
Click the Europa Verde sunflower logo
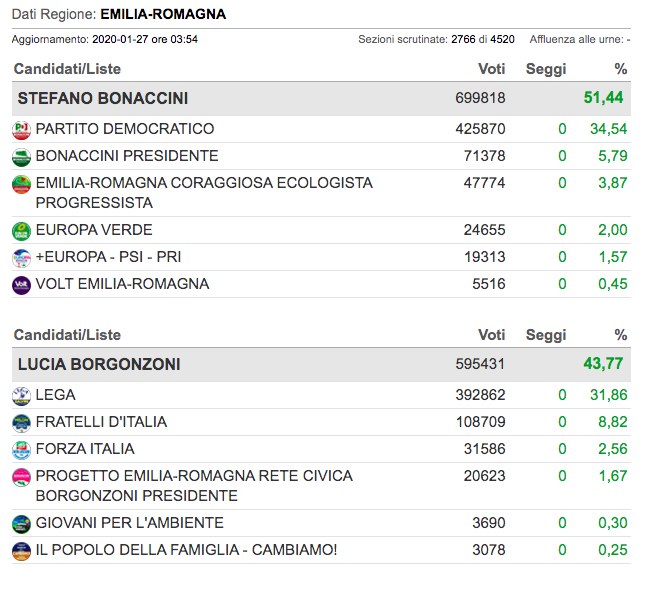[21, 231]
